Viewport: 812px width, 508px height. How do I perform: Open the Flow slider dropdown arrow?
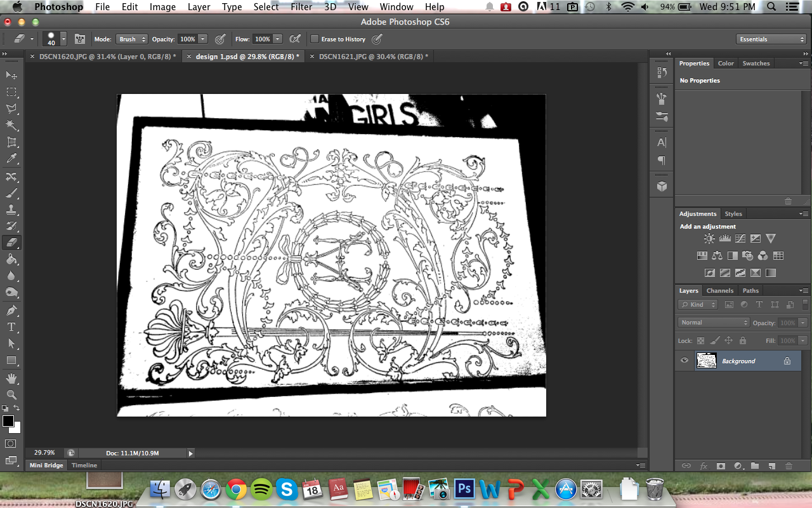(x=277, y=39)
